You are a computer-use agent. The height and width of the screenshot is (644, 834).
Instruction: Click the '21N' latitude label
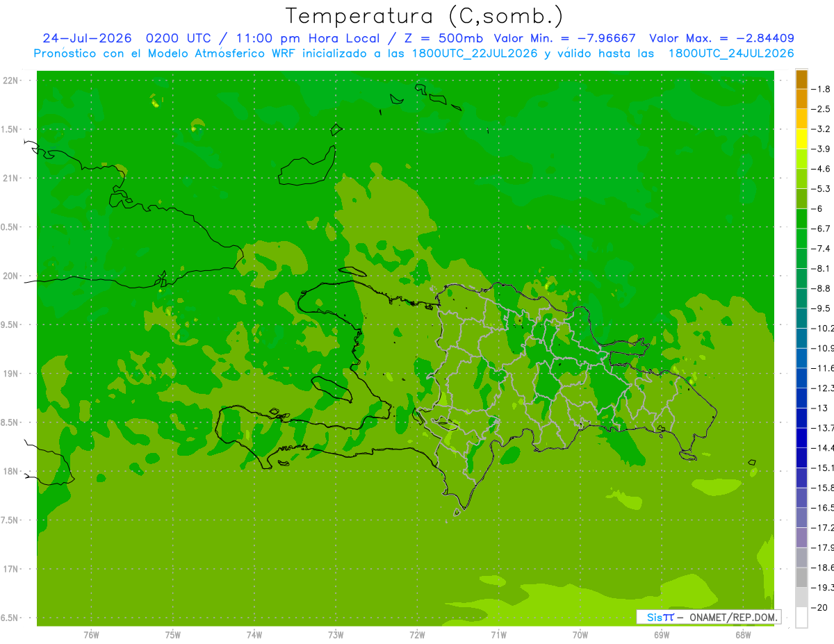click(x=10, y=178)
